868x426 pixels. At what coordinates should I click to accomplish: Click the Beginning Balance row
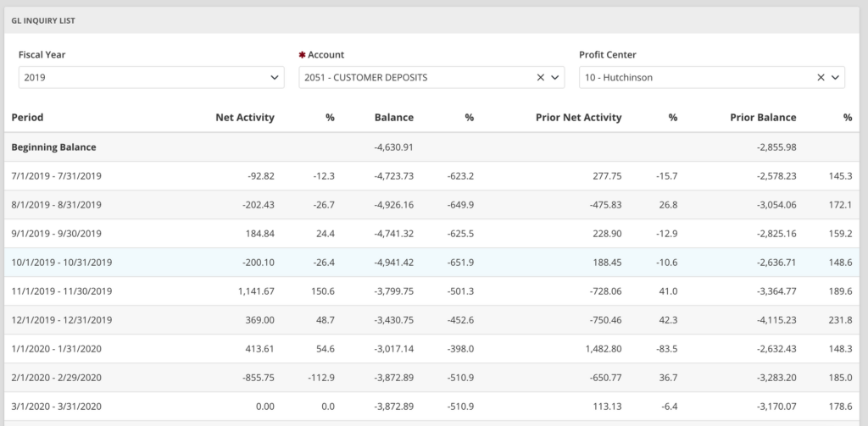pos(53,147)
